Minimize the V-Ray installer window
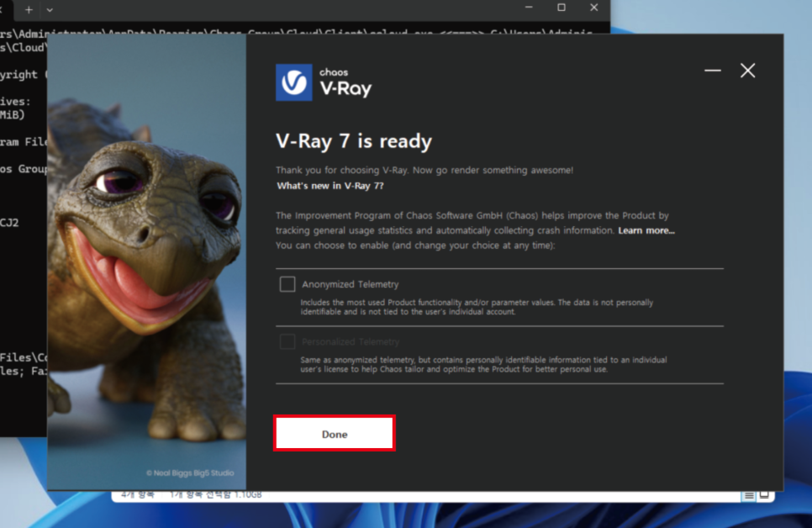The width and height of the screenshot is (812, 528). tap(713, 71)
